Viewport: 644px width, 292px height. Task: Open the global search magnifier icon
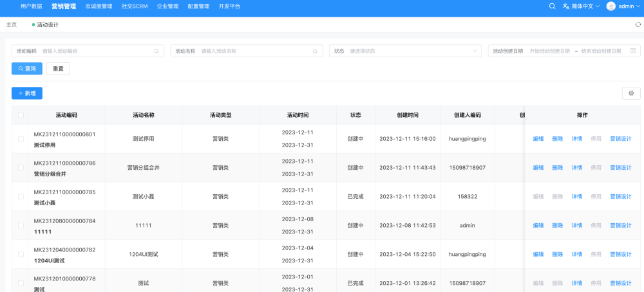[552, 6]
